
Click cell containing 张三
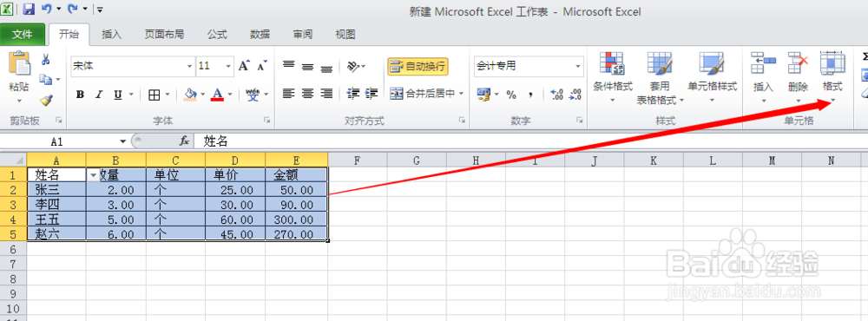[56, 190]
